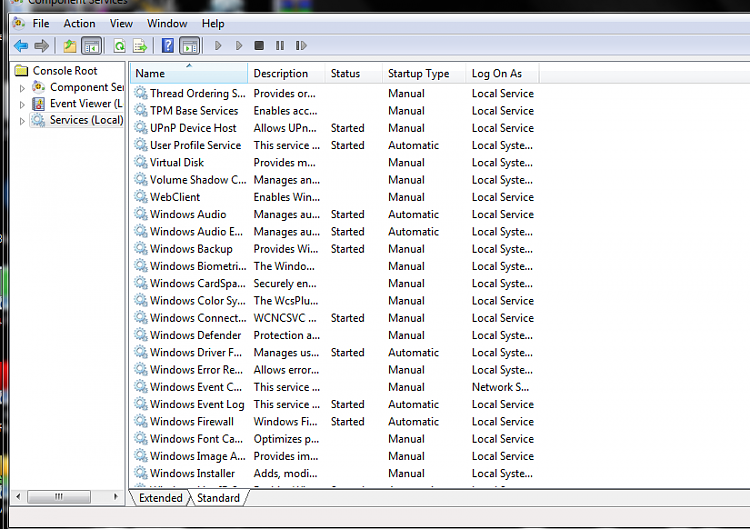This screenshot has width=750, height=529.
Task: Select the Windows Backup service
Action: (x=335, y=249)
